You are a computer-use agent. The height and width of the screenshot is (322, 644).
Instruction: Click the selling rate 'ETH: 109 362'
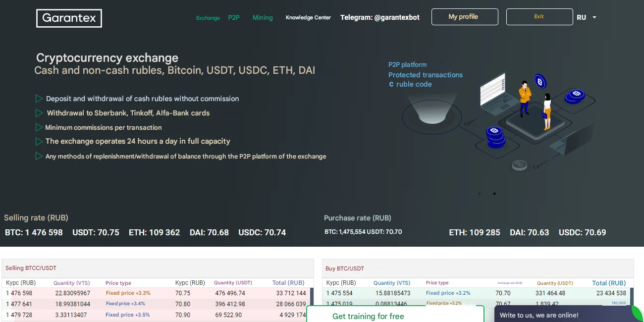(154, 232)
